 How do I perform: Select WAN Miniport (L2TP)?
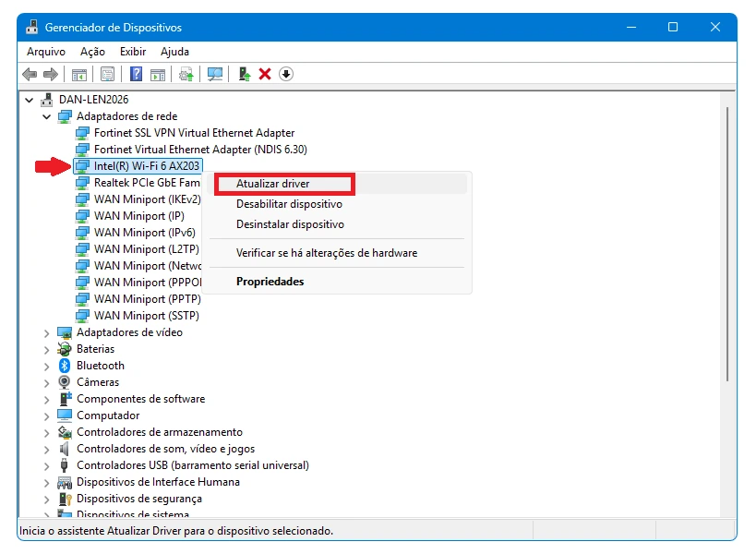coord(147,249)
